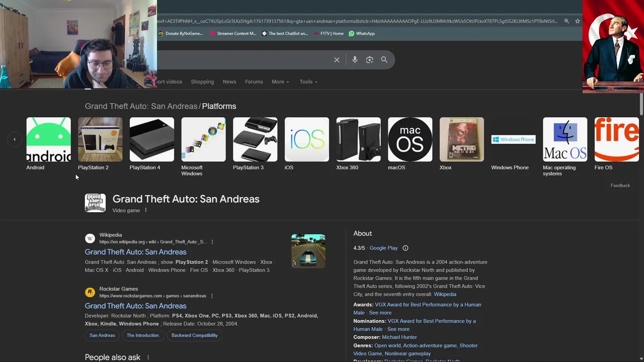The width and height of the screenshot is (644, 362).
Task: Switch to the Short videos tab
Action: click(x=170, y=81)
